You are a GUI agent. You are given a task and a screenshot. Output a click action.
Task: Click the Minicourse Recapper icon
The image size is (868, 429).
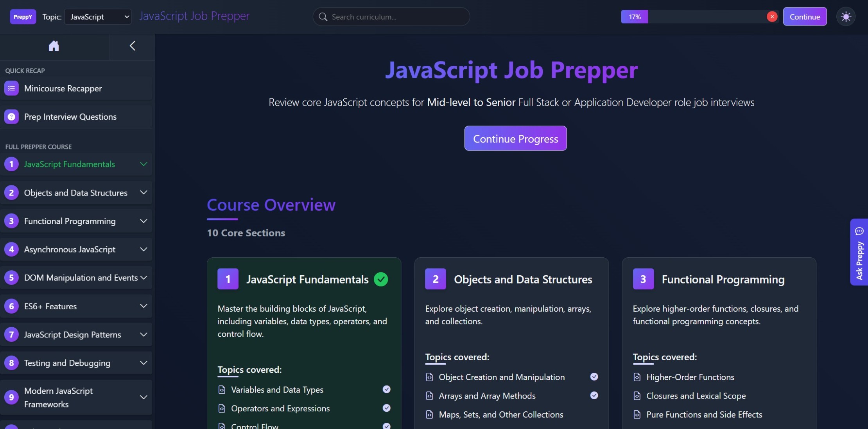pyautogui.click(x=11, y=88)
